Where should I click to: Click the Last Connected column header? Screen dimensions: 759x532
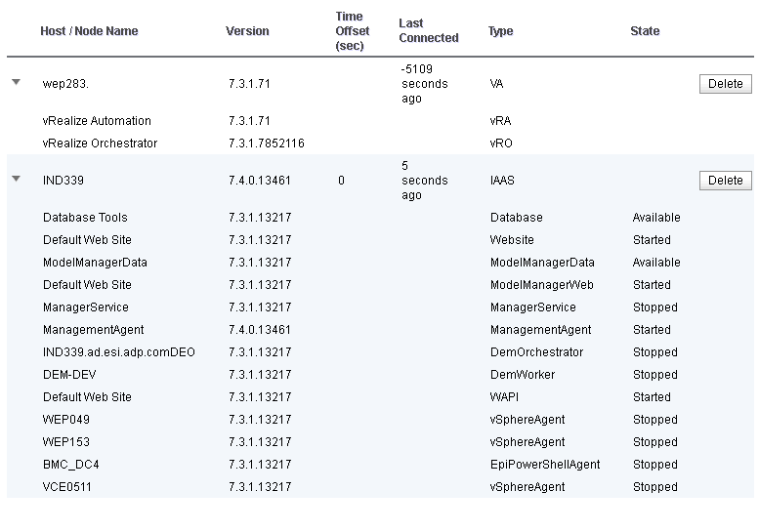pyautogui.click(x=429, y=30)
